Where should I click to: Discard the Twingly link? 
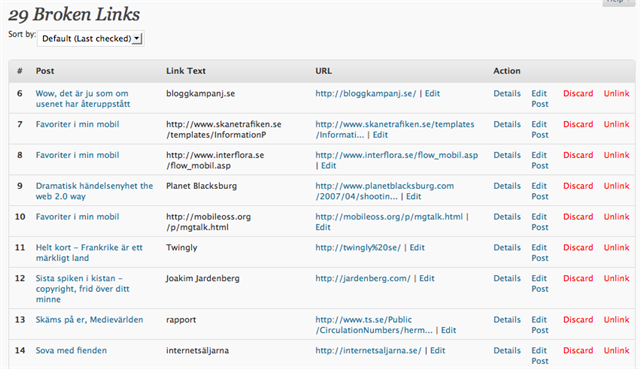[578, 248]
